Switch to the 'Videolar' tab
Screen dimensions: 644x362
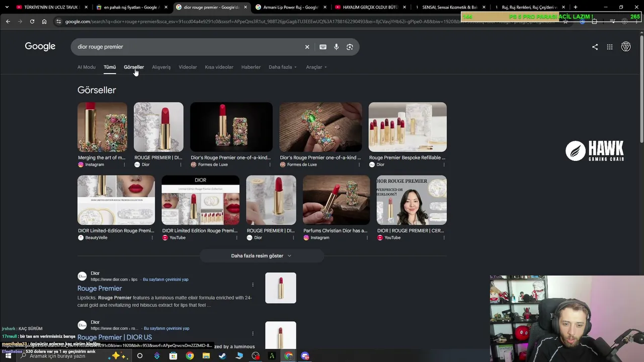coord(188,67)
